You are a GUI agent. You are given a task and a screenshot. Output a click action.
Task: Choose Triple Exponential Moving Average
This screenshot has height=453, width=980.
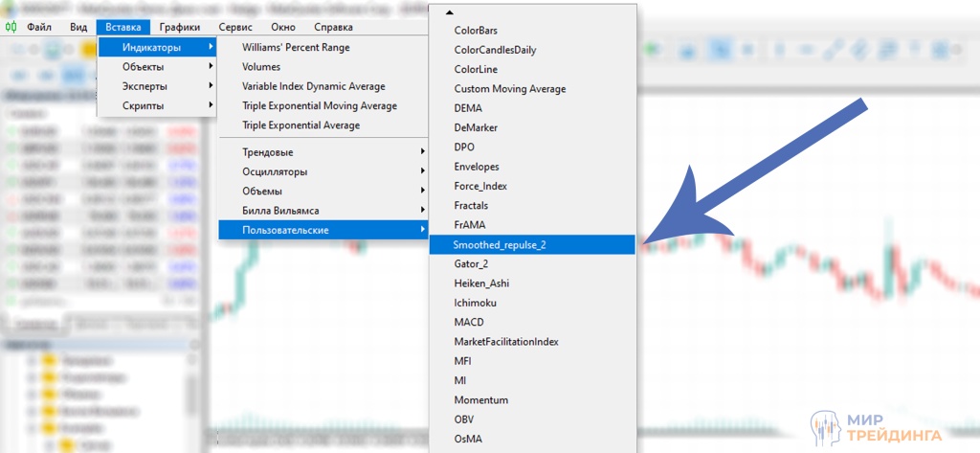coord(320,105)
